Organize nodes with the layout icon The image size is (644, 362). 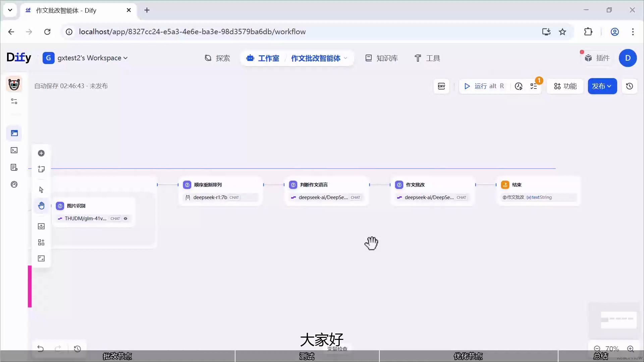[41, 242]
